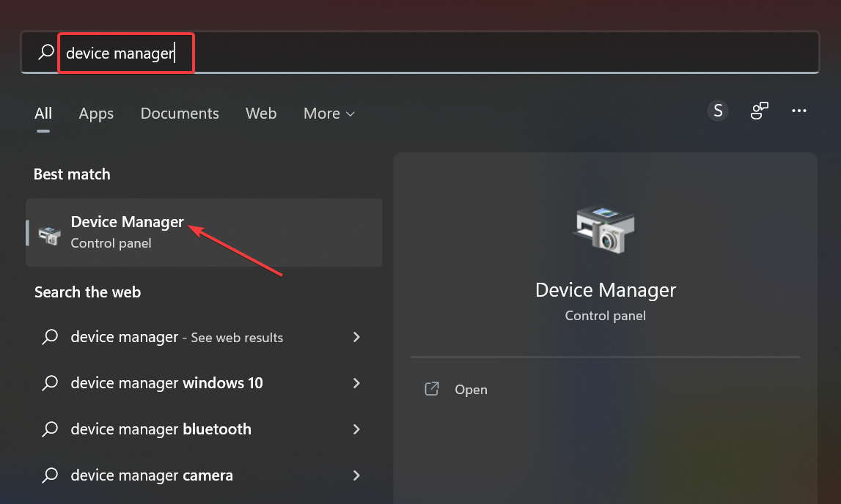The height and width of the screenshot is (504, 841).
Task: Click the Open launch icon in the detail panel
Action: click(432, 389)
